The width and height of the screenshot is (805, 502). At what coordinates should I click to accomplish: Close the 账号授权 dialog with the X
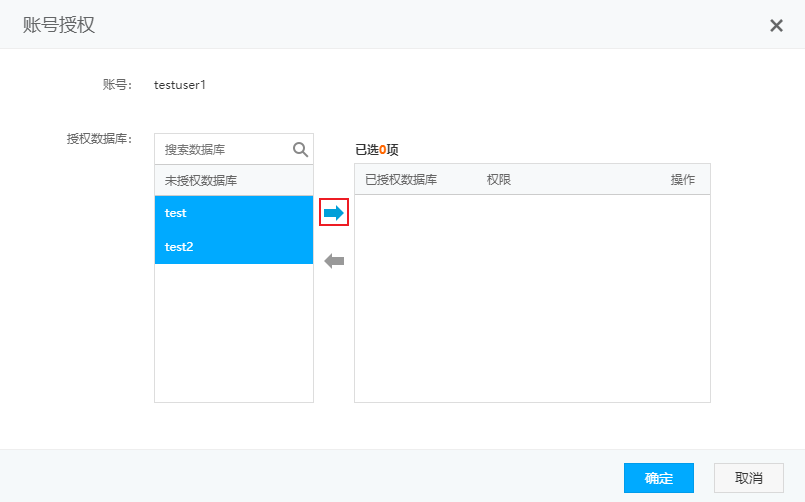tap(776, 25)
